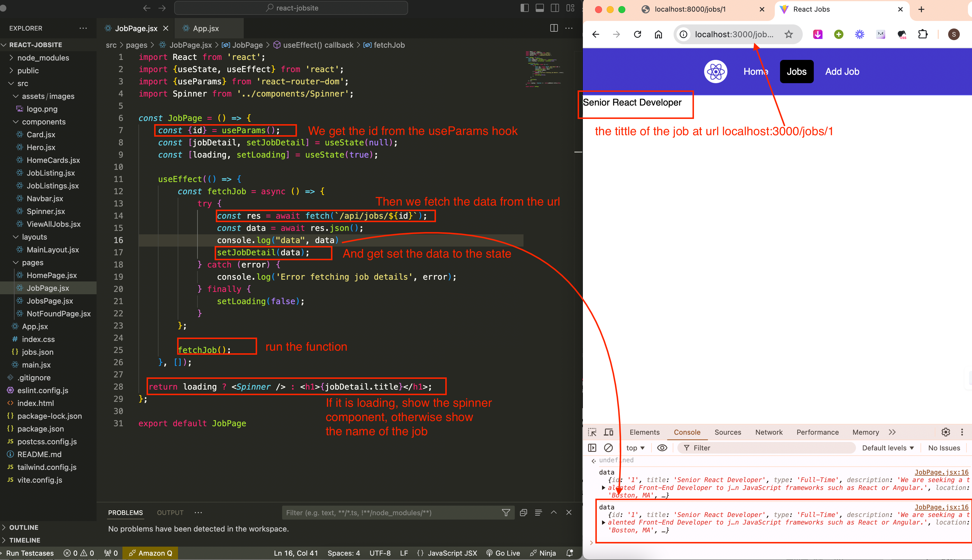Start Go Live server from status bar
Viewport: 972px width, 560px height.
[503, 553]
